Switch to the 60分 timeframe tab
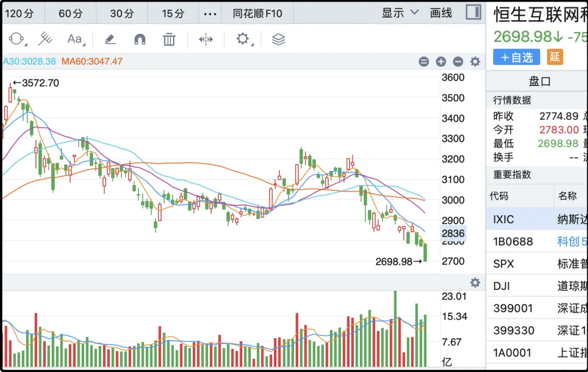 [70, 14]
